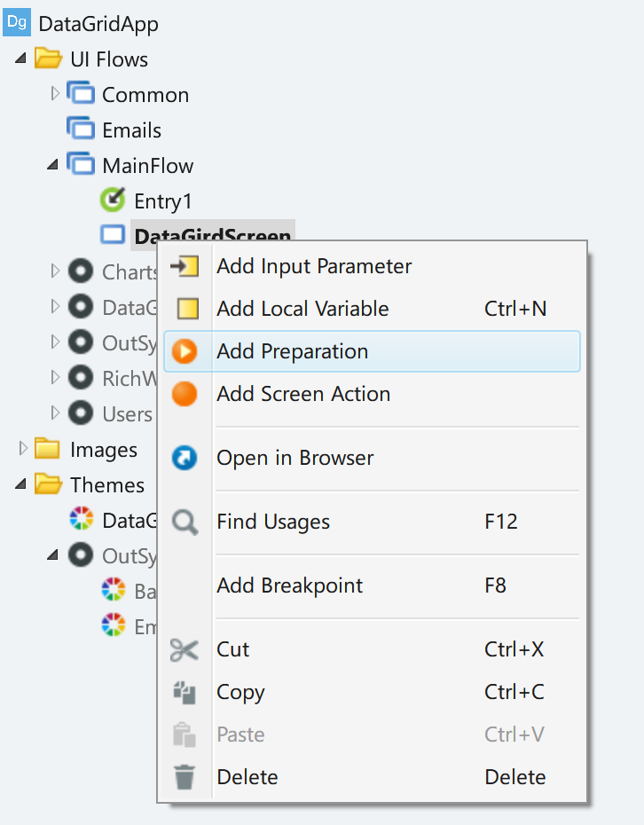Click the Delete trash can icon
Screen dimensions: 644x825
[185, 777]
